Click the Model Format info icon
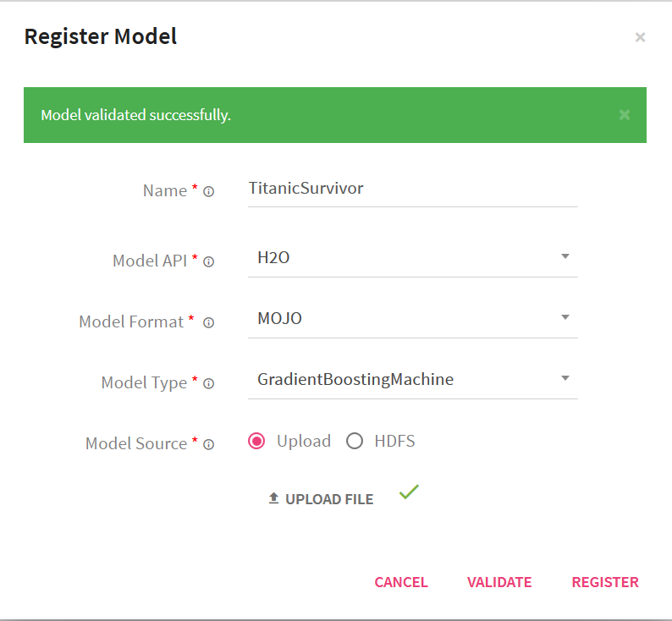Viewport: 672px width, 621px height. pyautogui.click(x=208, y=322)
